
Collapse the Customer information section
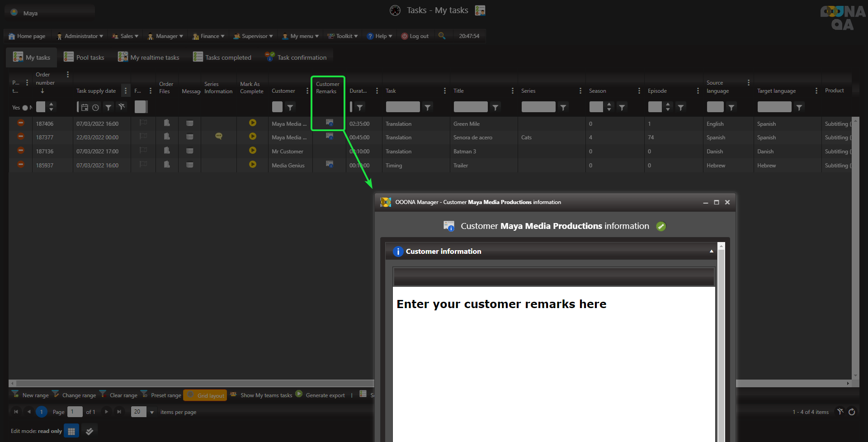pos(711,252)
